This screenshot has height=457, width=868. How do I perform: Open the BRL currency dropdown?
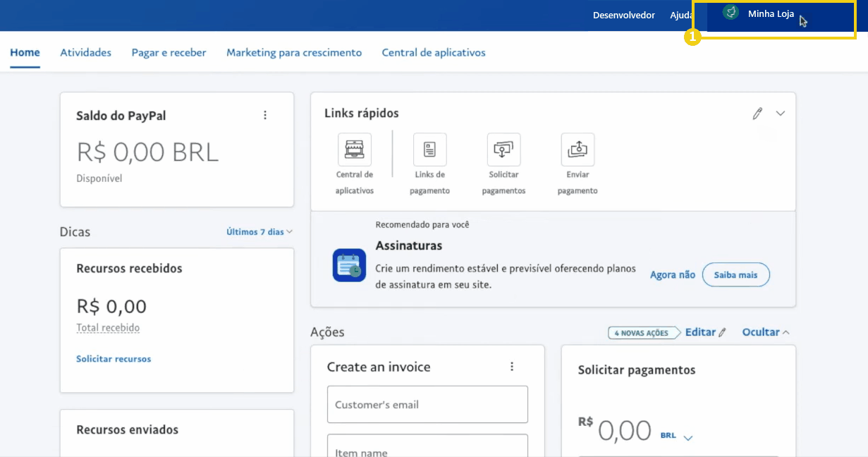click(677, 436)
